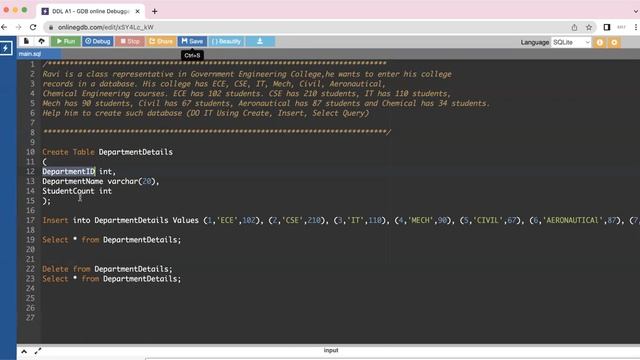Viewport: 640px width, 360px height.
Task: Create a new file with the page icon
Action: (x=26, y=41)
